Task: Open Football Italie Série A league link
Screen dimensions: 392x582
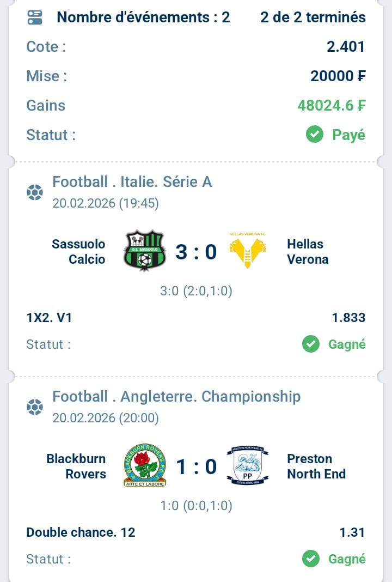Action: [x=132, y=181]
